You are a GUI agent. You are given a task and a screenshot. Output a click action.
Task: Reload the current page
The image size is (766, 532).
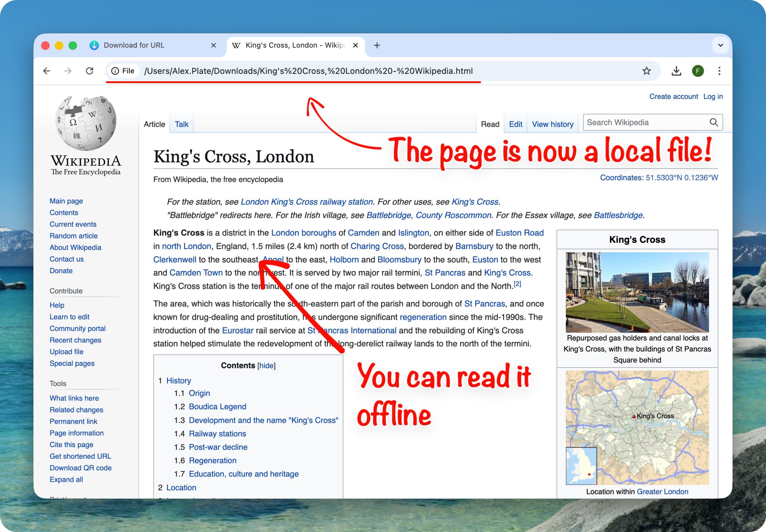(x=89, y=71)
